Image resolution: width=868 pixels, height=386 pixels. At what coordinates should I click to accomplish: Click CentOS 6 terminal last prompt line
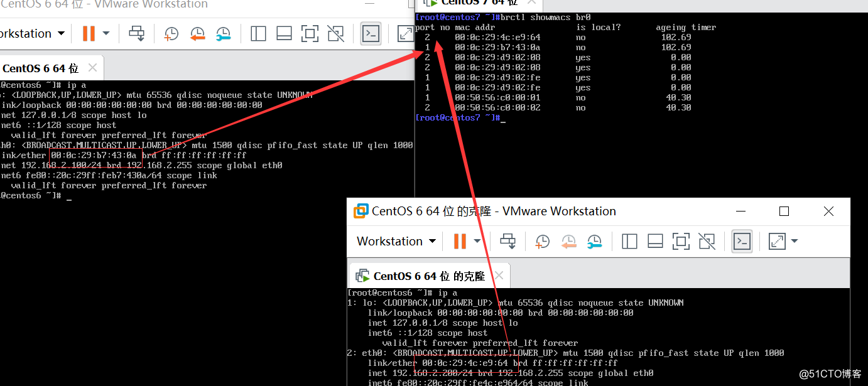36,195
